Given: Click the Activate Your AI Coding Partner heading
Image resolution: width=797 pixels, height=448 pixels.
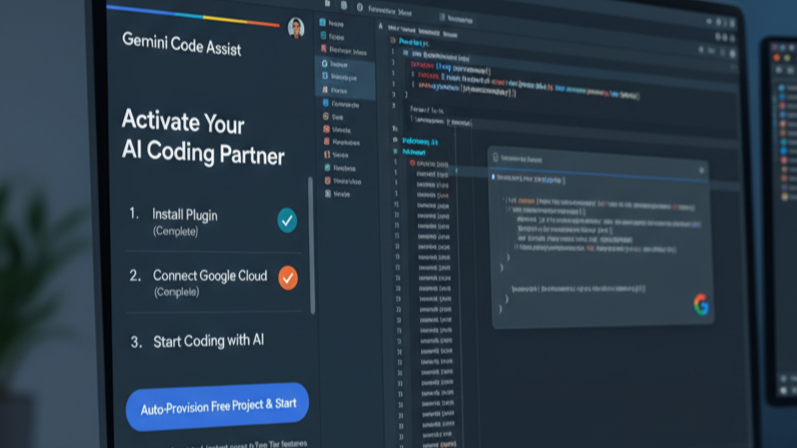Looking at the screenshot, I should pos(203,137).
